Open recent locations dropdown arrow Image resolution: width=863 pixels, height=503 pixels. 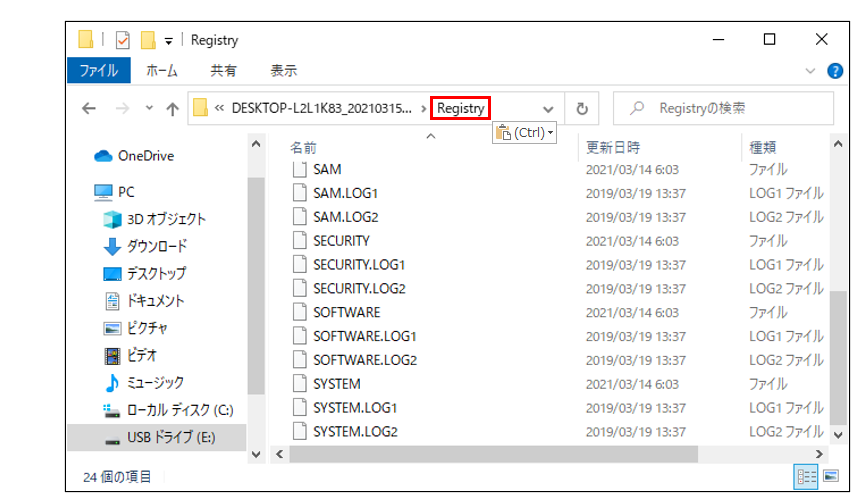click(x=149, y=108)
